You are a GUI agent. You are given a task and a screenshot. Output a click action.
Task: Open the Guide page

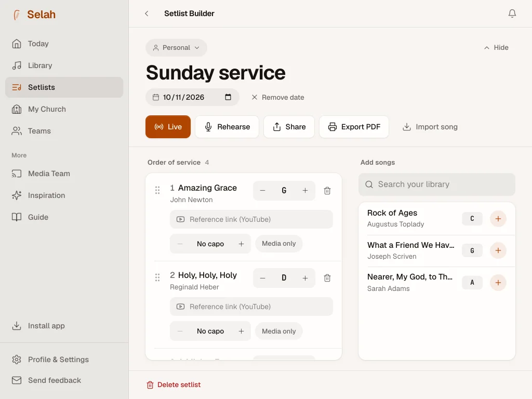tap(64, 217)
